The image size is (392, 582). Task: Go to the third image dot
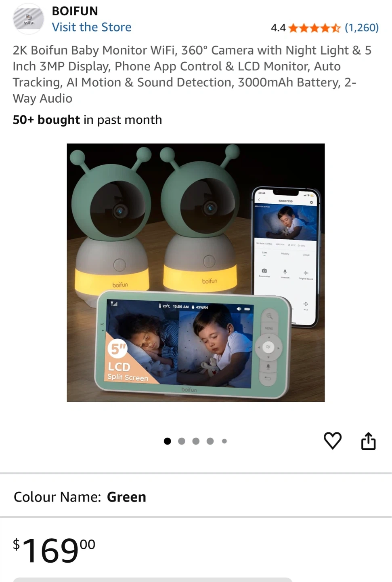pyautogui.click(x=196, y=441)
